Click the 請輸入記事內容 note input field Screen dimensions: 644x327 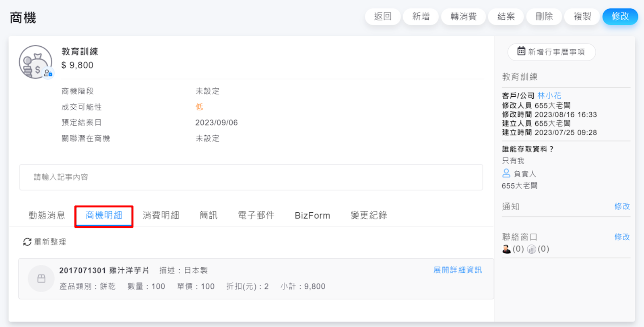click(251, 177)
